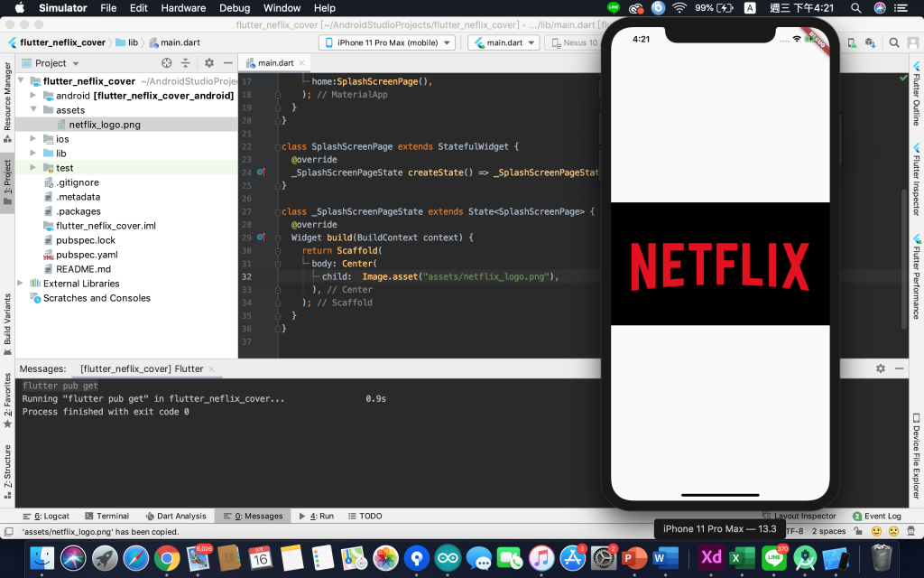924x578 pixels.
Task: Fold the code block at line 22
Action: tap(278, 146)
